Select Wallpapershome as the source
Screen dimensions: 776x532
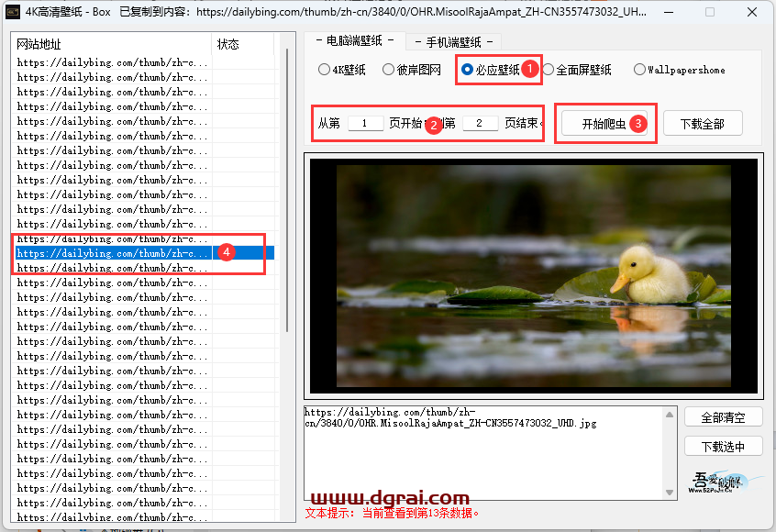(639, 70)
